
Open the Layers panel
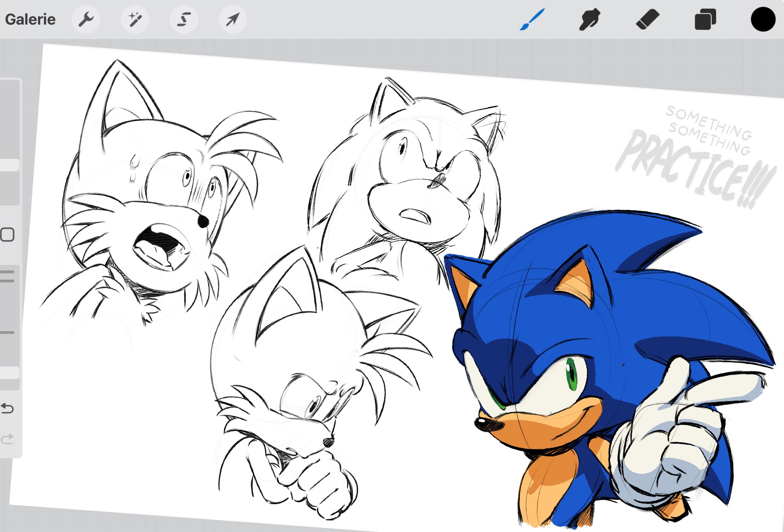pos(705,19)
